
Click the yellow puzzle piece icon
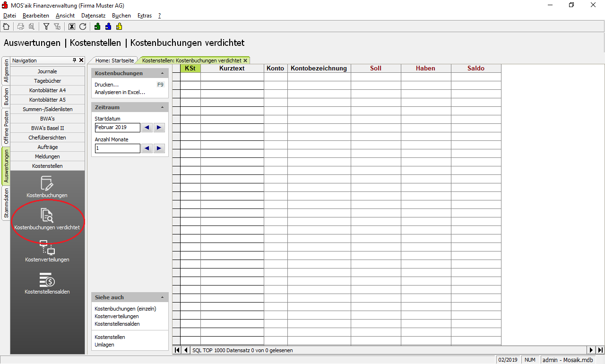coord(119,26)
